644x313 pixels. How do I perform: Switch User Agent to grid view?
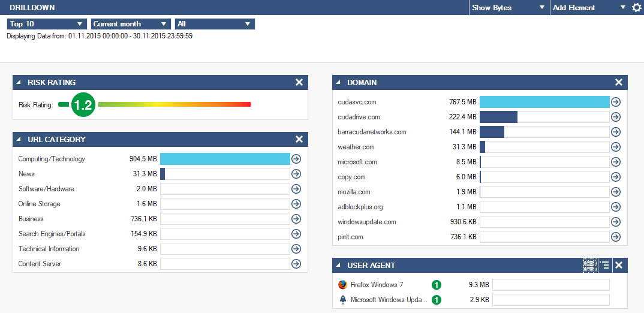[590, 266]
